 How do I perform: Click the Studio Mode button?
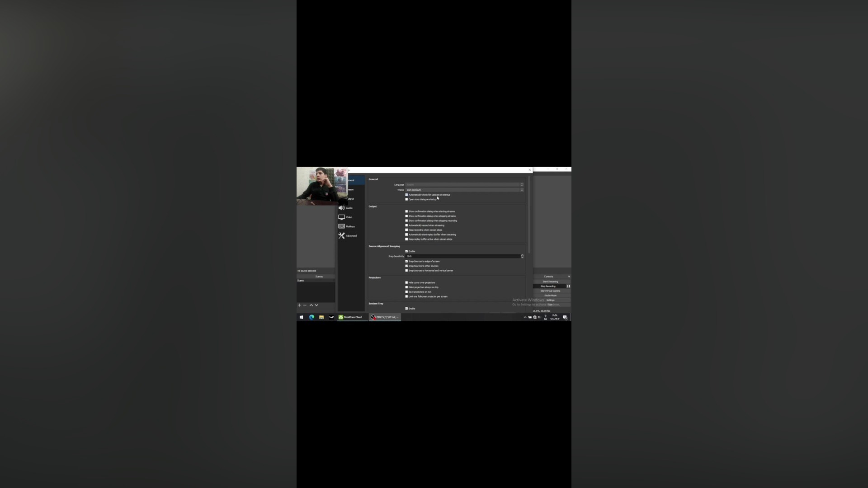[x=550, y=296]
